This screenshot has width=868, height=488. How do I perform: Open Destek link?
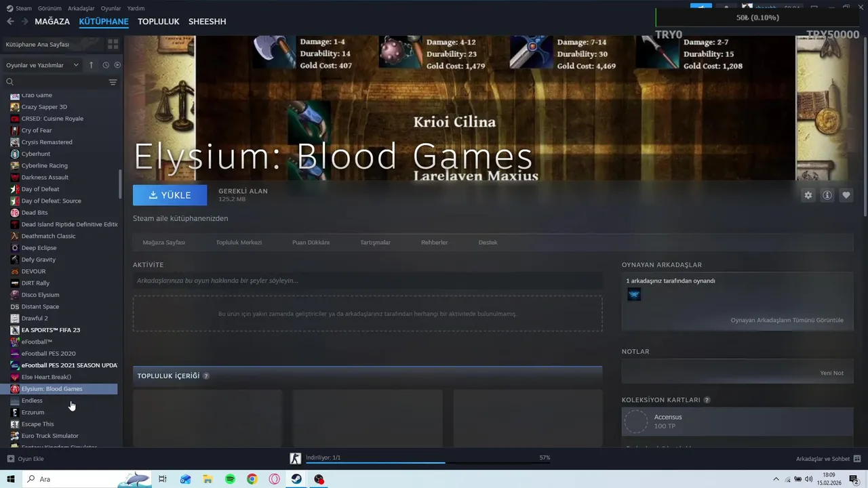coord(488,243)
